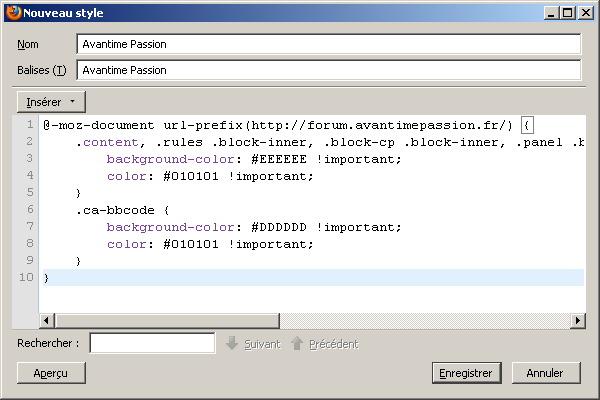This screenshot has height=400, width=600.
Task: Click the '.content' selector text
Action: (107, 142)
